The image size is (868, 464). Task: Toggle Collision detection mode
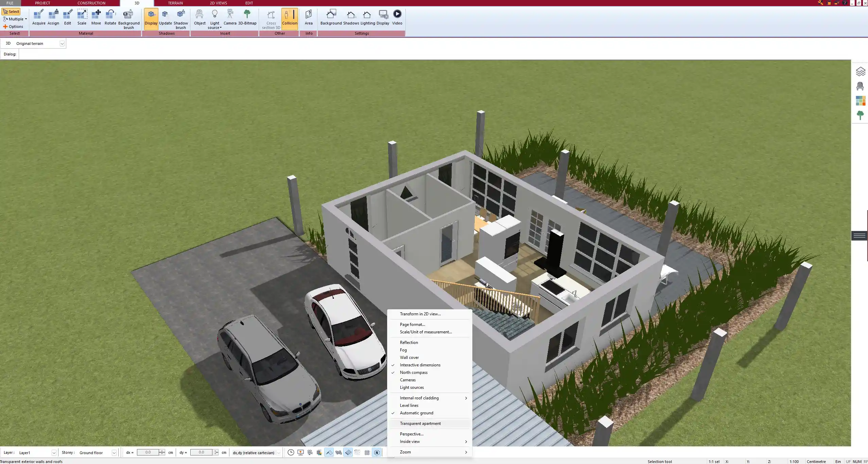290,17
